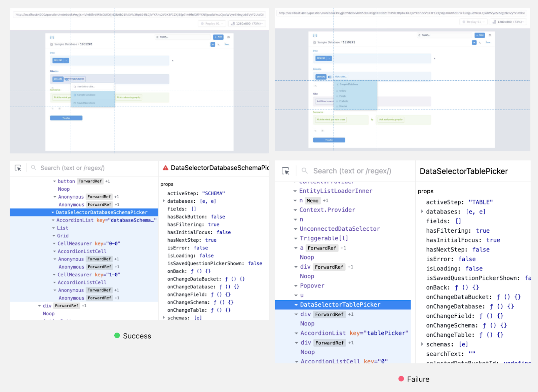The width and height of the screenshot is (538, 392).
Task: Click the warning icon beside DataSelectorDatabaseSchemaPicker title
Action: (165, 168)
